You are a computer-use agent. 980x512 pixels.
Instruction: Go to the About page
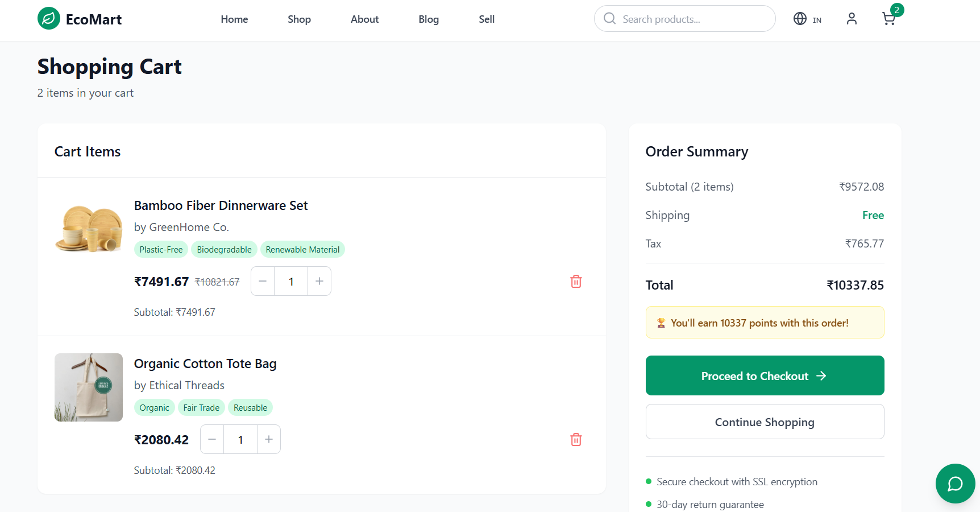click(x=364, y=19)
